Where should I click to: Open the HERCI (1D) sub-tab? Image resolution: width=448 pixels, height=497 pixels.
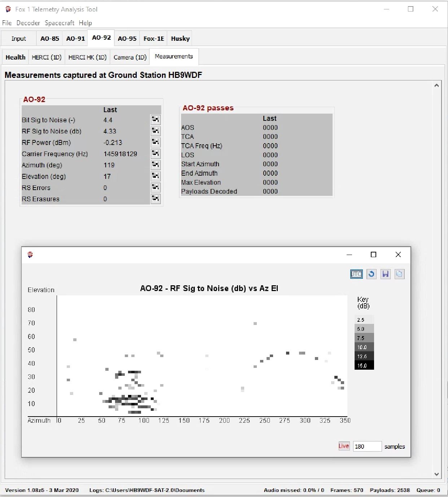tap(47, 57)
